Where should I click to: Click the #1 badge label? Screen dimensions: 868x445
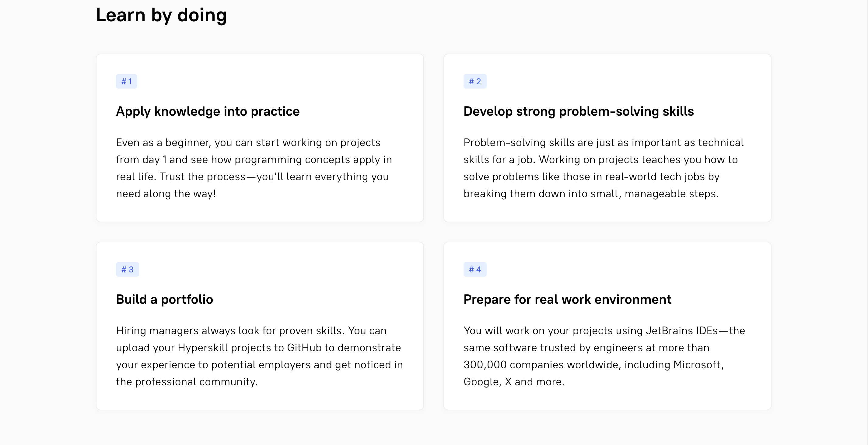coord(126,81)
